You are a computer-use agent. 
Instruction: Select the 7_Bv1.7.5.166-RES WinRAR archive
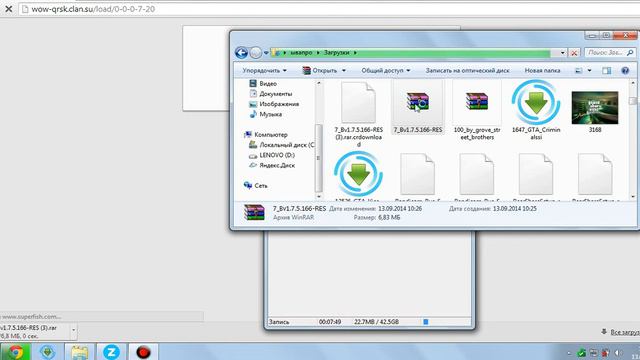coord(418,108)
